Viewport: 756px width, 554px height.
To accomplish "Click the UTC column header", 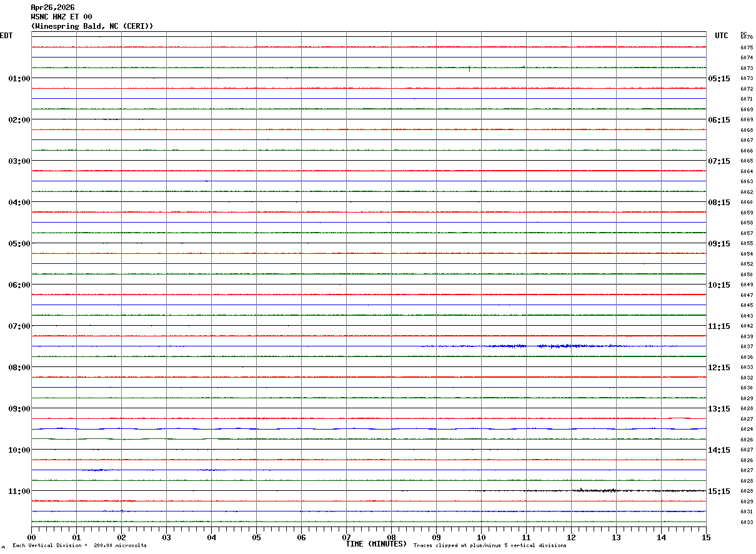I will click(x=722, y=36).
